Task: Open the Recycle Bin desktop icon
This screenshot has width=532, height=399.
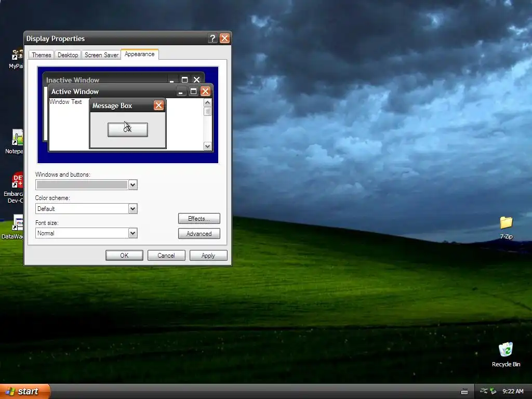Action: (506, 350)
